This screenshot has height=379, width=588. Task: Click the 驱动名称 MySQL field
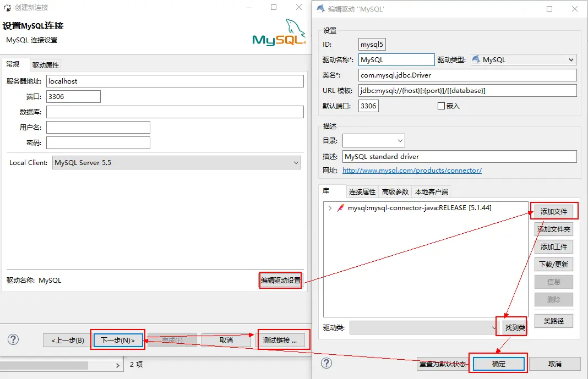click(x=396, y=59)
